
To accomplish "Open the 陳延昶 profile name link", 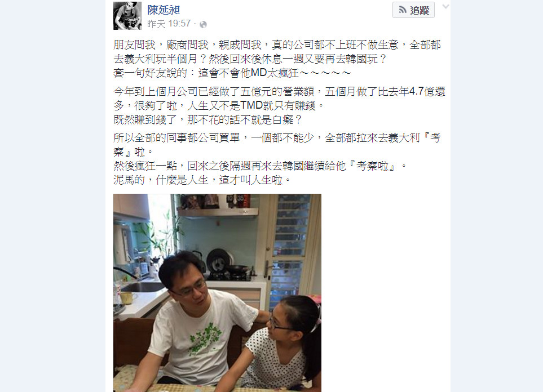I will click(164, 10).
